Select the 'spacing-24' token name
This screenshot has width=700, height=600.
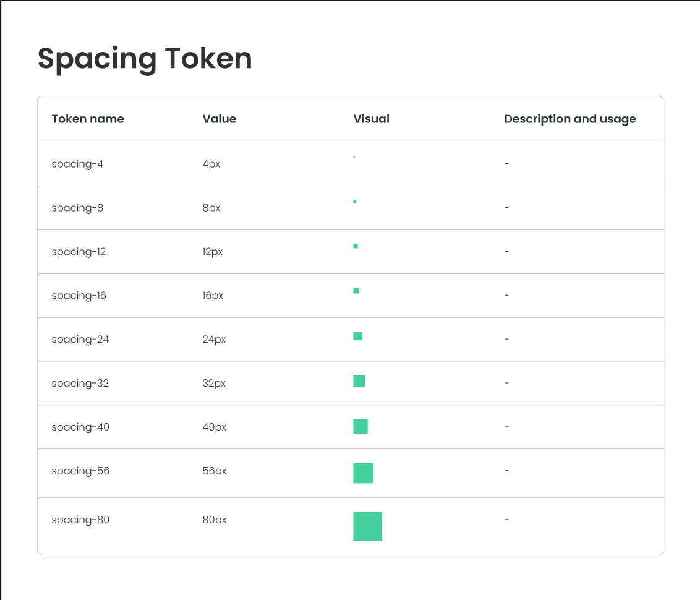pos(80,340)
